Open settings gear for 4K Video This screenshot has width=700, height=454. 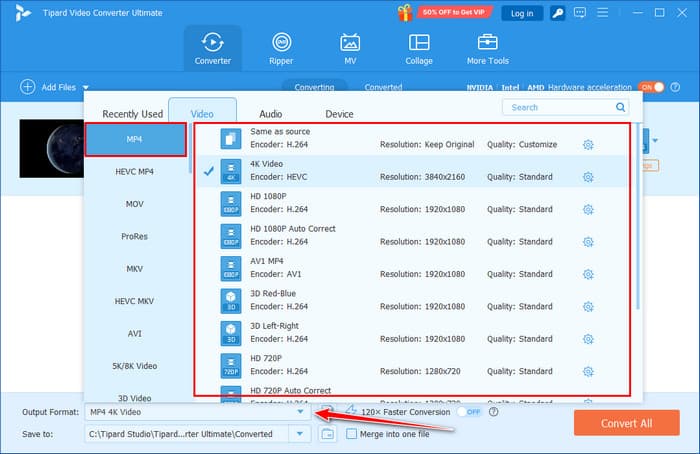pyautogui.click(x=588, y=177)
